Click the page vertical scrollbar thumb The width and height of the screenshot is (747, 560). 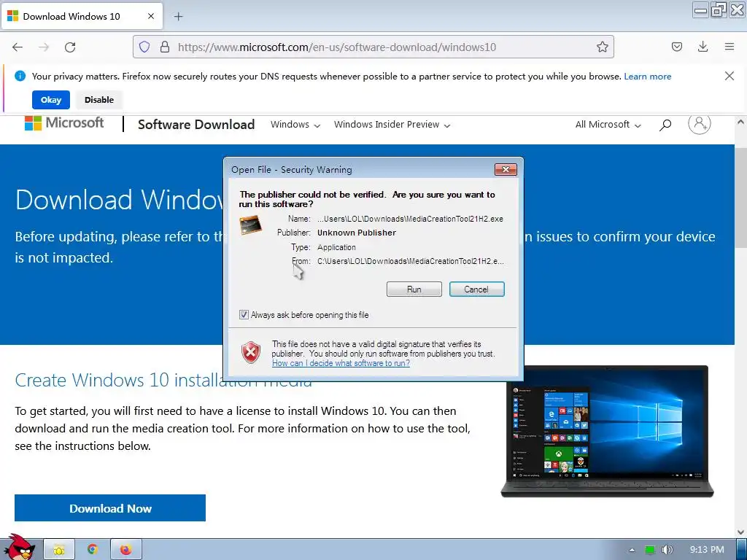click(740, 198)
